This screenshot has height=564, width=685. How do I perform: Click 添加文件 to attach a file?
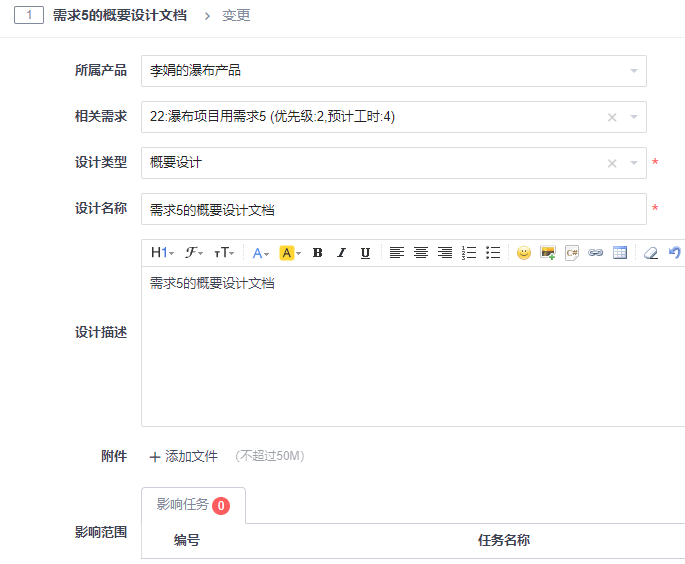pos(183,457)
